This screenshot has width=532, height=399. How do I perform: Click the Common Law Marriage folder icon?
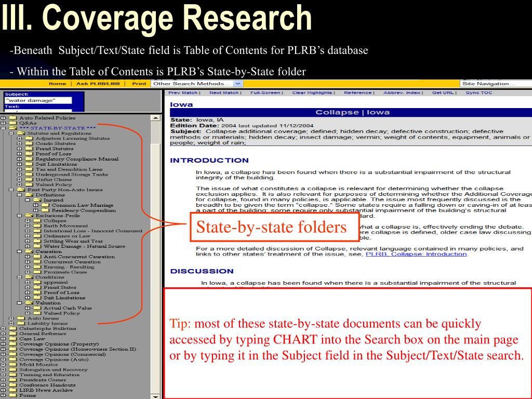[45, 205]
